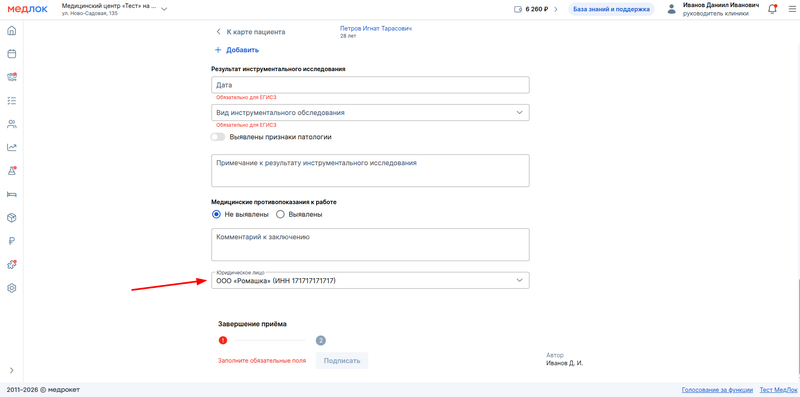Open the laboratory flask icon in sidebar
Screen dimensions: 800x397
(12, 171)
